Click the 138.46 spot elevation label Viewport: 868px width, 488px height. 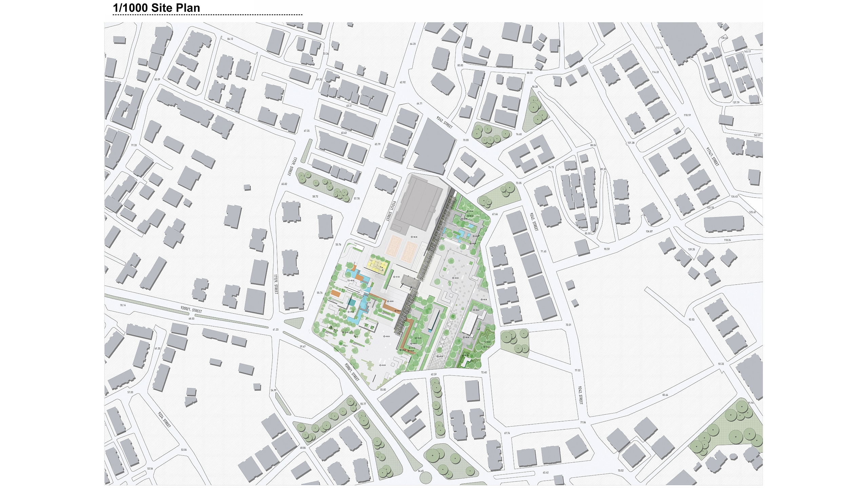pyautogui.click(x=724, y=38)
